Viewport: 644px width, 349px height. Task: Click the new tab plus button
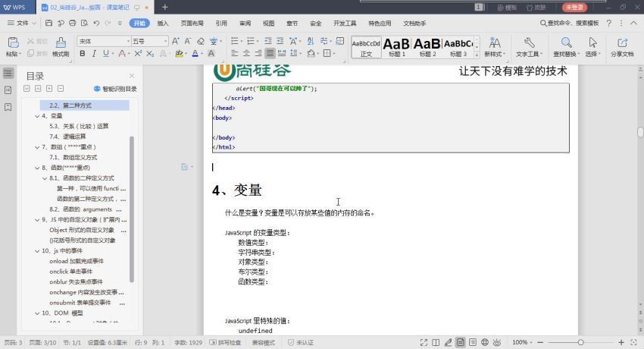pyautogui.click(x=164, y=7)
